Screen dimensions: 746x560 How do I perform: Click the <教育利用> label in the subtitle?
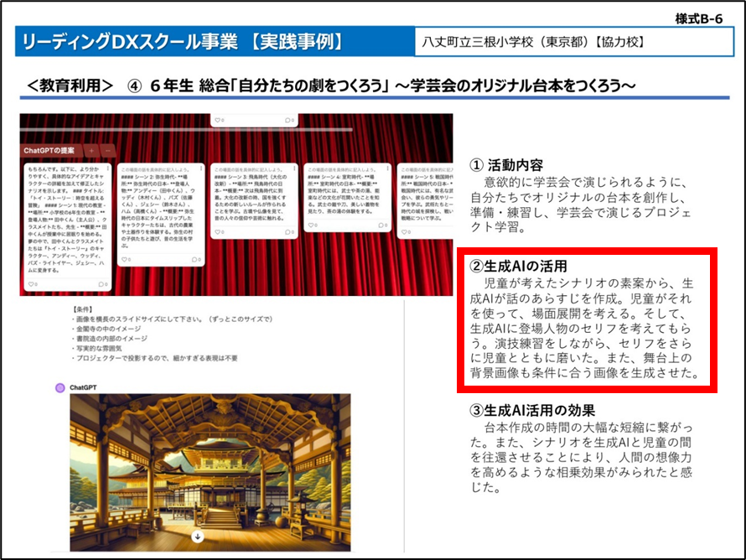pyautogui.click(x=70, y=86)
